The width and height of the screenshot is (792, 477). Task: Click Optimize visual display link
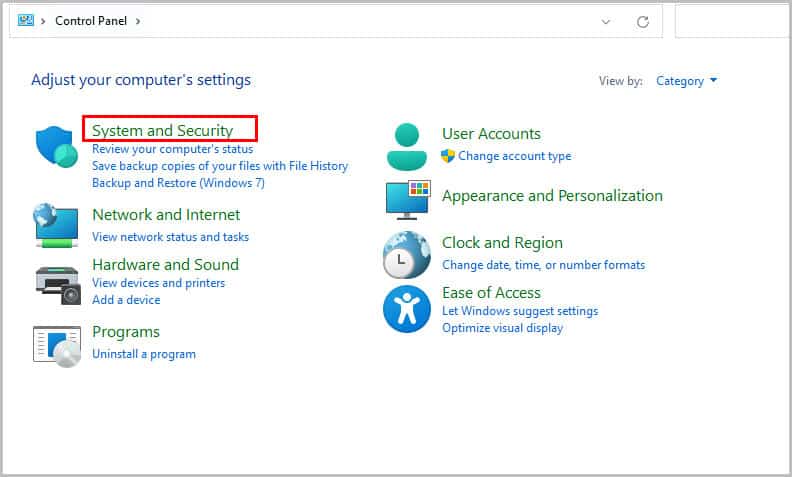pos(503,328)
